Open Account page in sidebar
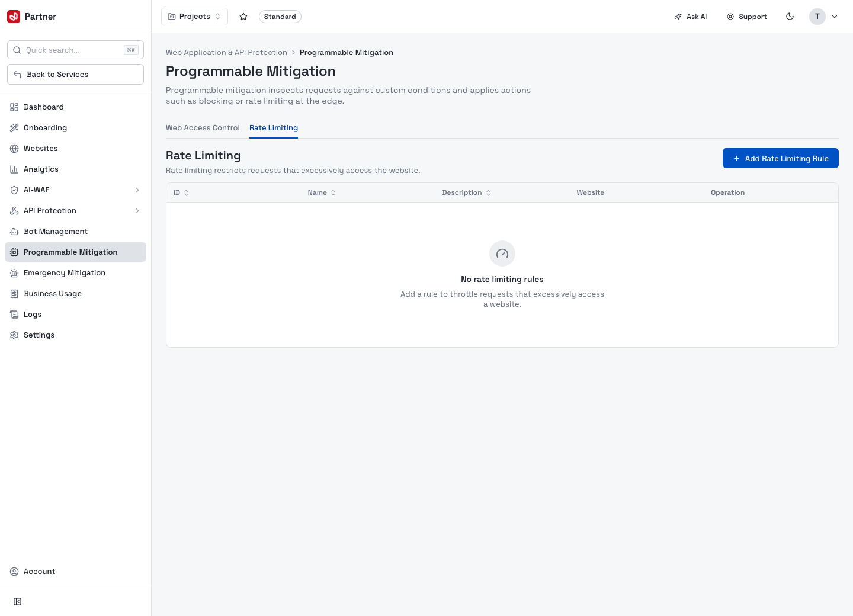The width and height of the screenshot is (853, 616). 75,572
